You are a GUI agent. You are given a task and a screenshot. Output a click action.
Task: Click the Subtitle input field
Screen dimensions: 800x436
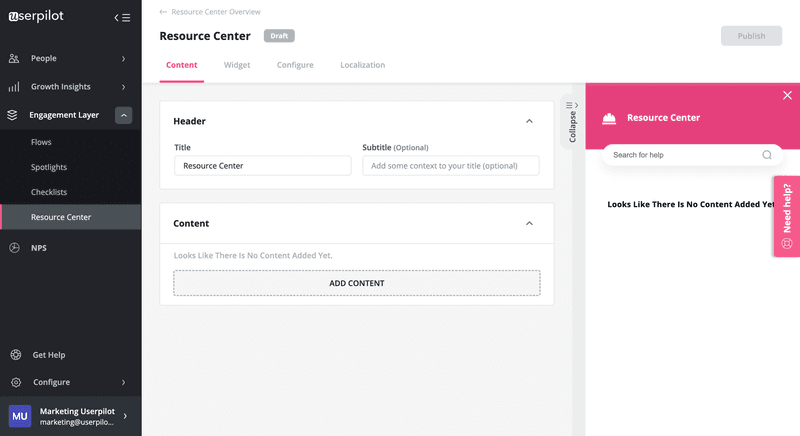click(450, 166)
